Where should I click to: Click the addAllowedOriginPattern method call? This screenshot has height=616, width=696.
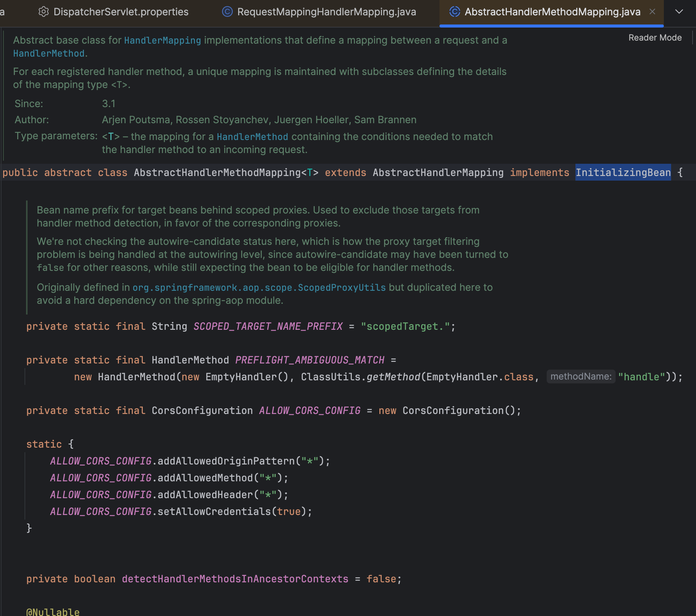point(226,461)
